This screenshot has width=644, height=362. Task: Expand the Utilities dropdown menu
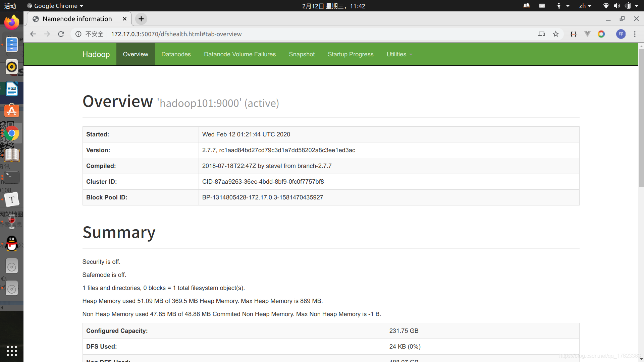pos(399,54)
